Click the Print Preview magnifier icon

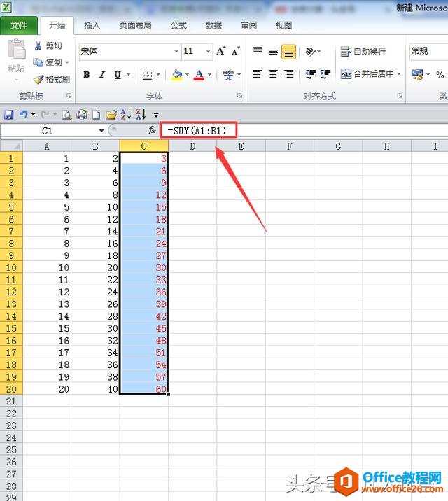(66, 114)
